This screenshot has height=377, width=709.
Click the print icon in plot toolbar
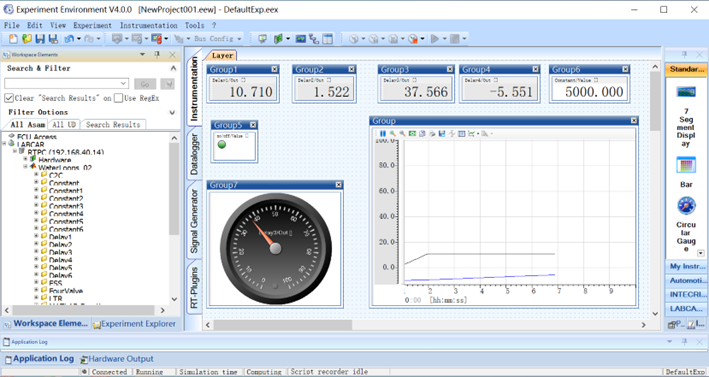coord(432,133)
